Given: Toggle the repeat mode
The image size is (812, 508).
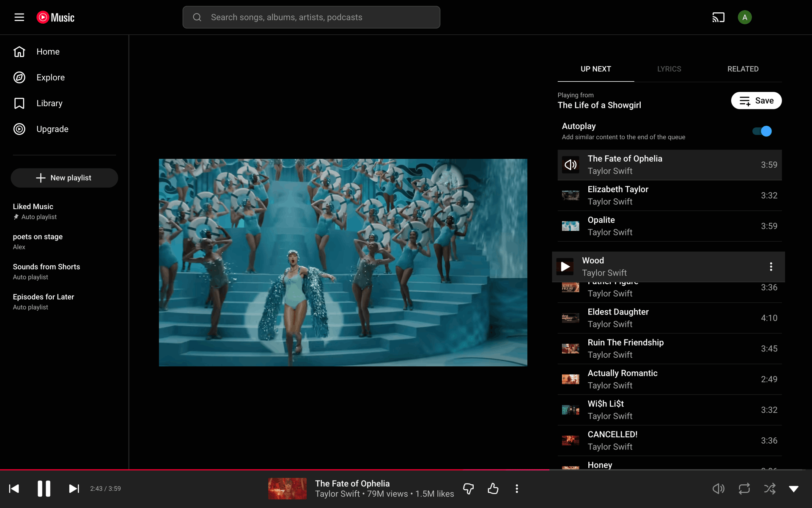Looking at the screenshot, I should pos(744,489).
